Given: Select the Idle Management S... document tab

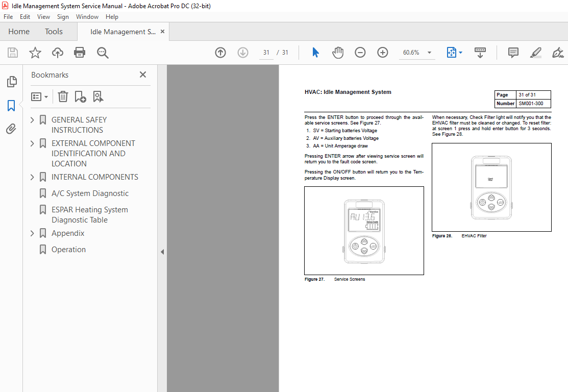Looking at the screenshot, I should coord(123,32).
